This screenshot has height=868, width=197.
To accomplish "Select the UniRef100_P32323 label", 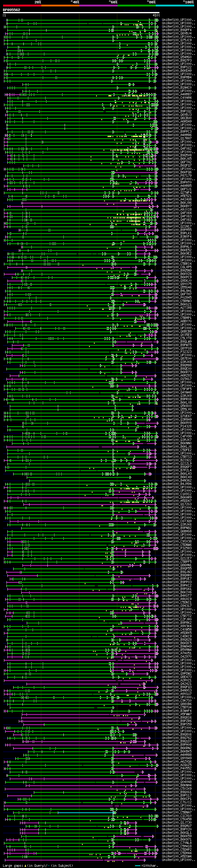I will [x=177, y=352].
